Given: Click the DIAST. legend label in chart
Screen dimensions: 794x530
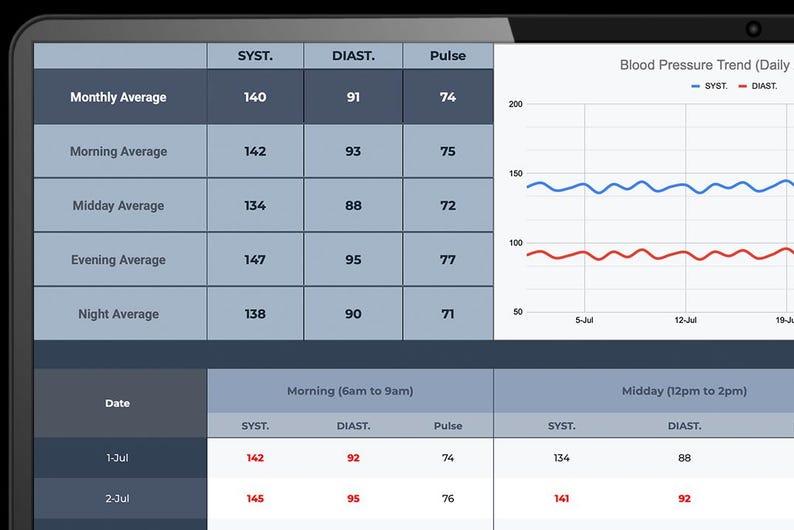Looking at the screenshot, I should [764, 86].
